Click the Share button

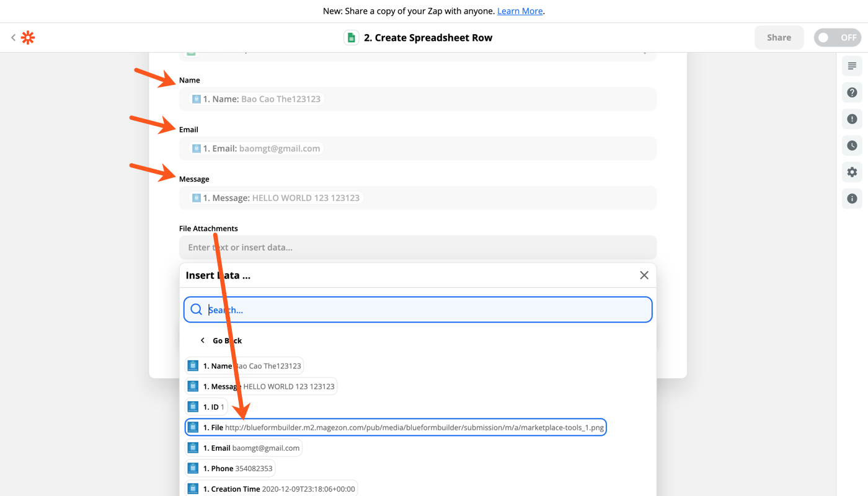coord(779,37)
